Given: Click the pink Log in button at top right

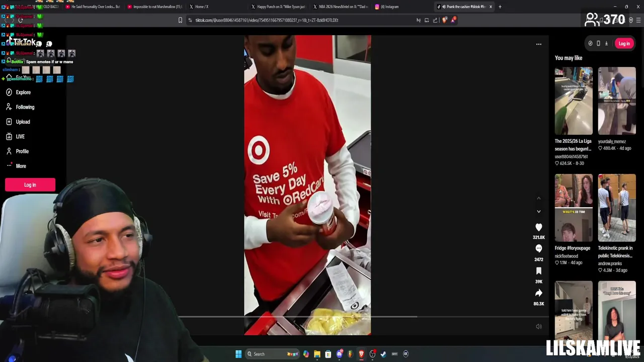Looking at the screenshot, I should coord(624,43).
